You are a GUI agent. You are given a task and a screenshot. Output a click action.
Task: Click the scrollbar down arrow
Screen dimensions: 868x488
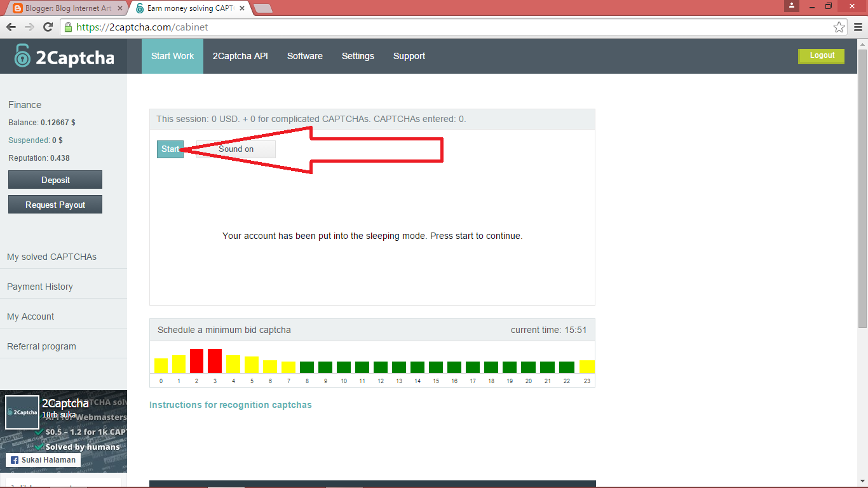coord(862,482)
